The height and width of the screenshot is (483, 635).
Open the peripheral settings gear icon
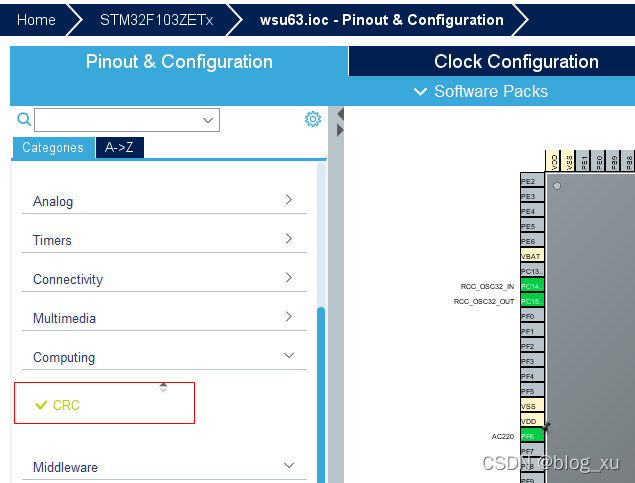click(x=313, y=119)
